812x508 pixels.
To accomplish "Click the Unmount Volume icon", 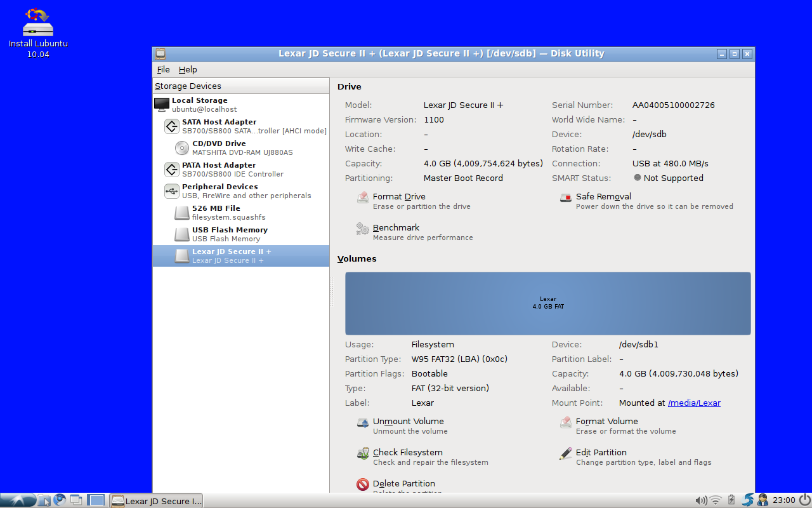I will (x=363, y=422).
